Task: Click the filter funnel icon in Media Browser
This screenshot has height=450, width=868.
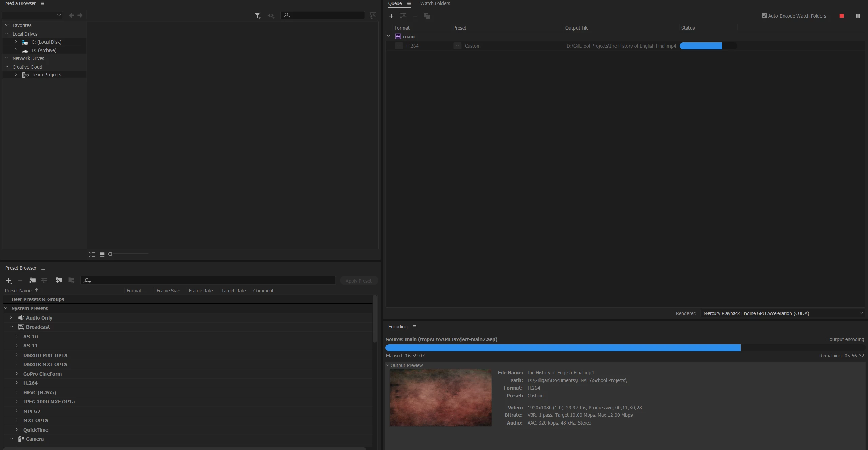Action: [257, 16]
